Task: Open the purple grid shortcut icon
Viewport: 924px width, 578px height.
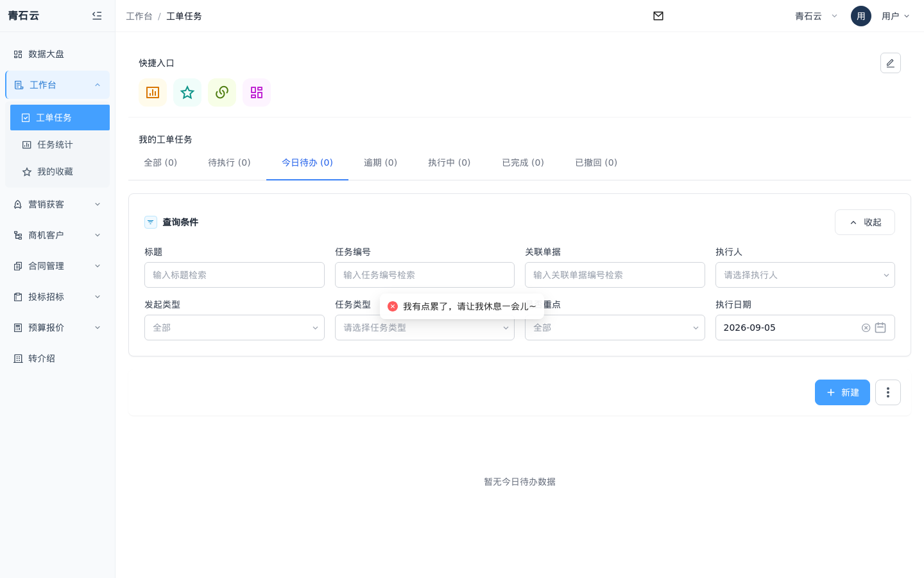Action: pyautogui.click(x=257, y=92)
